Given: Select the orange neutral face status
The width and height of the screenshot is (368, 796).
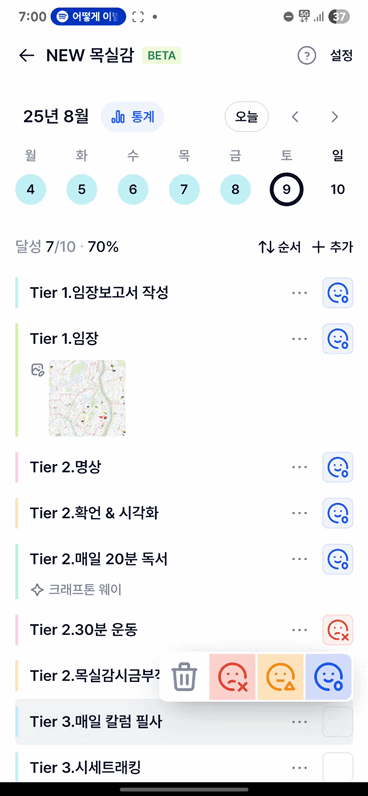Looking at the screenshot, I should point(281,677).
